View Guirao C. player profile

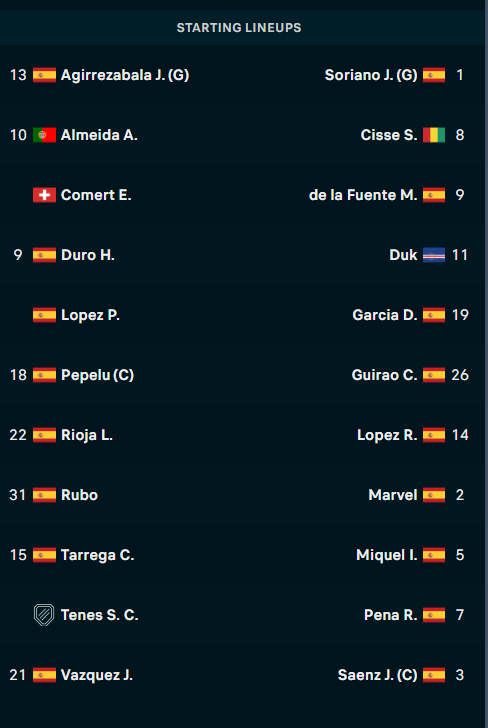pyautogui.click(x=384, y=375)
